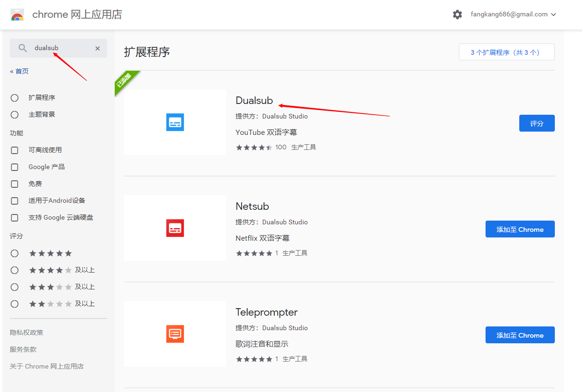
Task: Click the orange Teleprompter extension icon
Action: coord(175,334)
